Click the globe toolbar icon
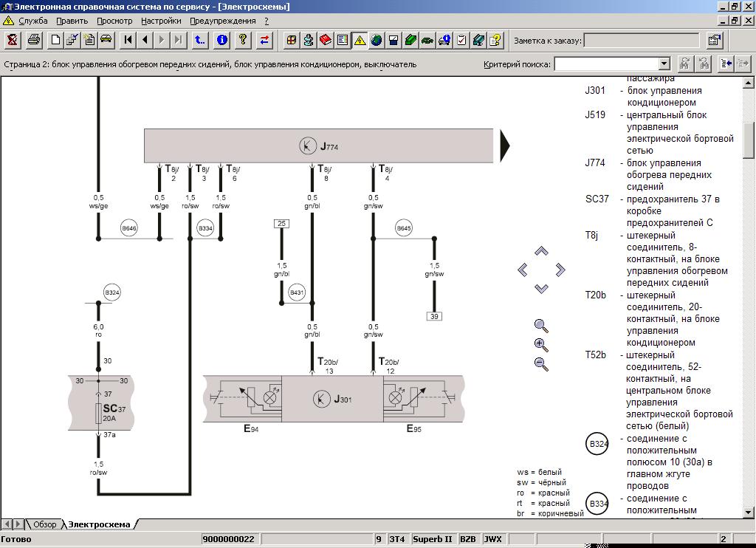Image resolution: width=756 pixels, height=548 pixels. pyautogui.click(x=377, y=40)
